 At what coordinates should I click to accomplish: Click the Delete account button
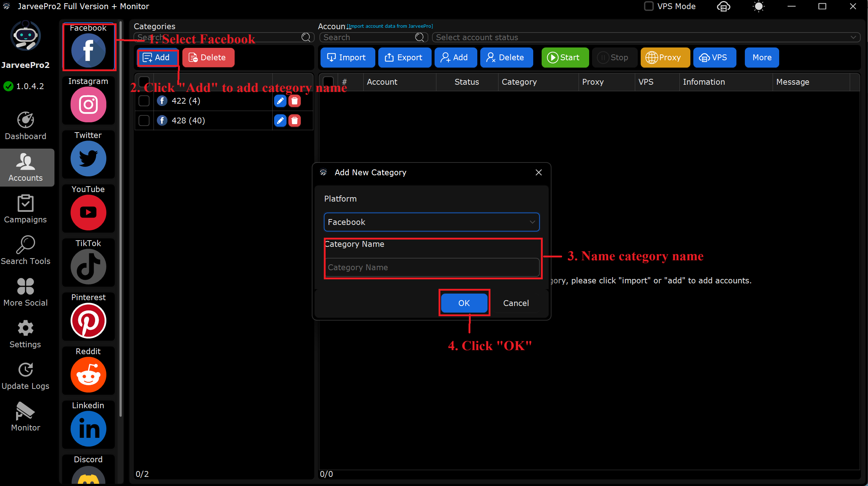[x=507, y=57]
